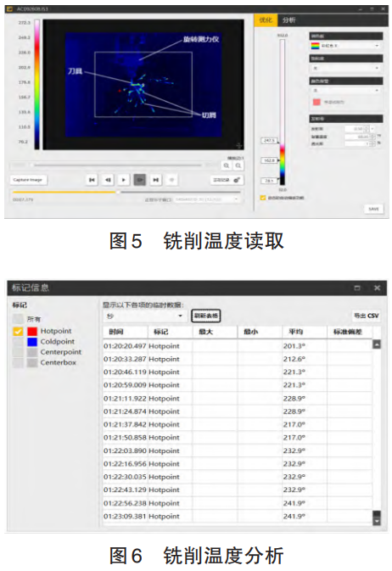Click 导出 CSV export button

click(x=367, y=316)
